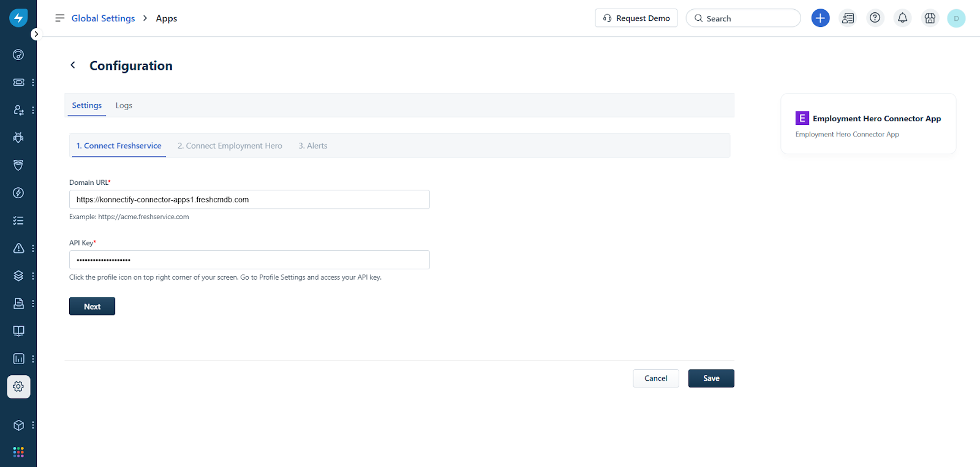Open the colorful app switcher grid

[18, 452]
